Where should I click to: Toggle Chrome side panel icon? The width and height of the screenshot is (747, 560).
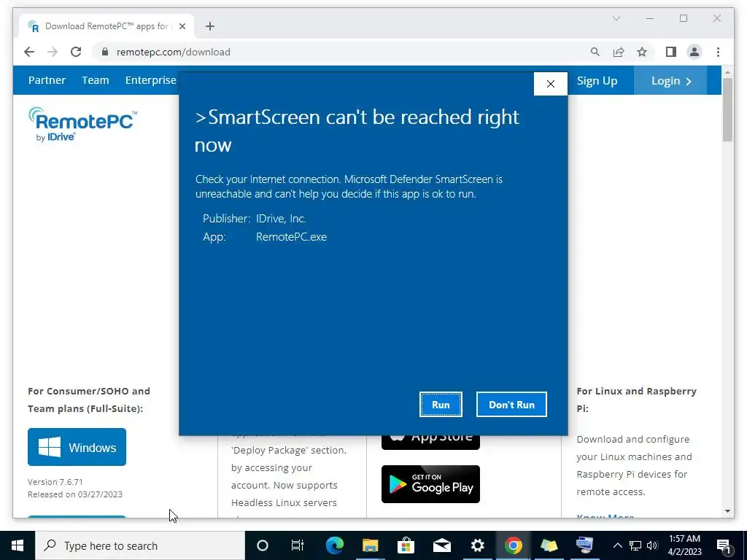(671, 52)
